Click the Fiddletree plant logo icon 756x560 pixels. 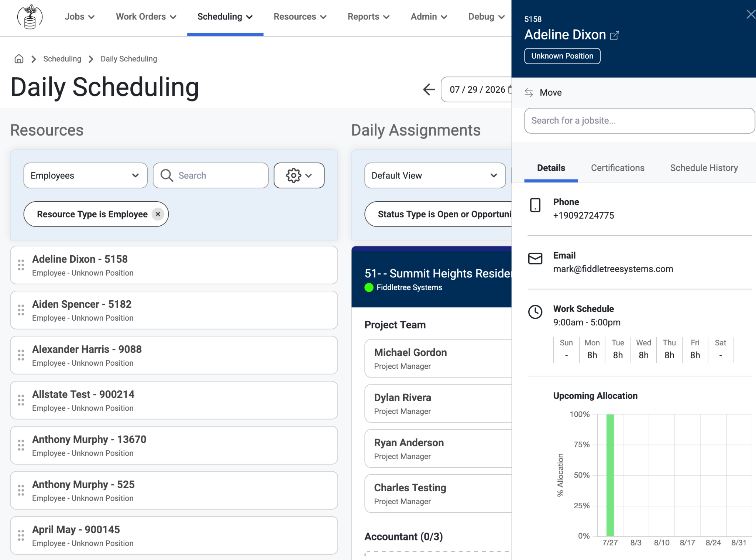click(x=30, y=17)
